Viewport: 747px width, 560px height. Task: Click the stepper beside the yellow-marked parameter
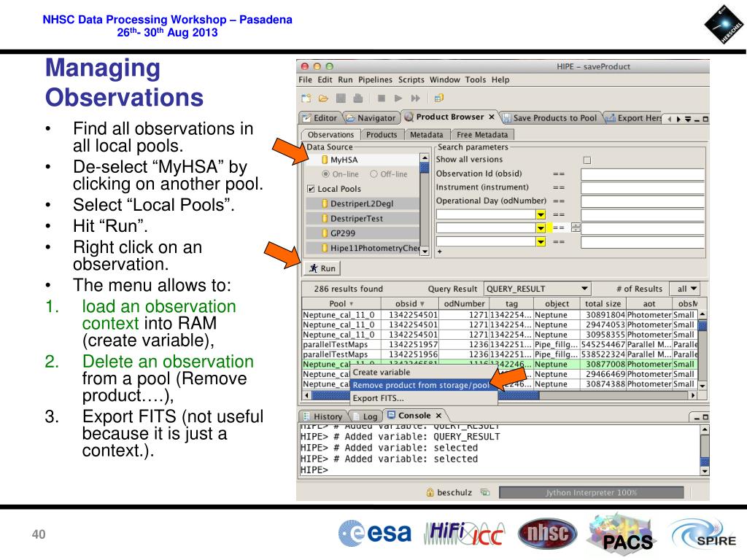point(576,227)
